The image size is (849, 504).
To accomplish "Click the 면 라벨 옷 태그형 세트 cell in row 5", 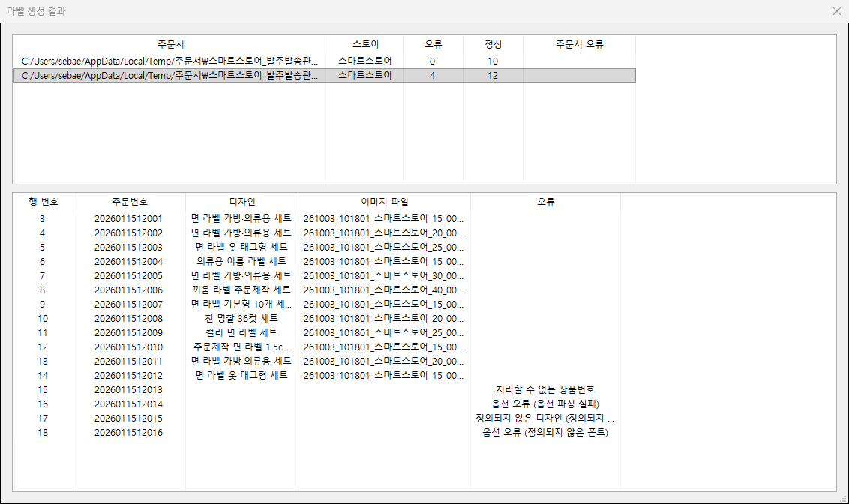I will point(241,247).
